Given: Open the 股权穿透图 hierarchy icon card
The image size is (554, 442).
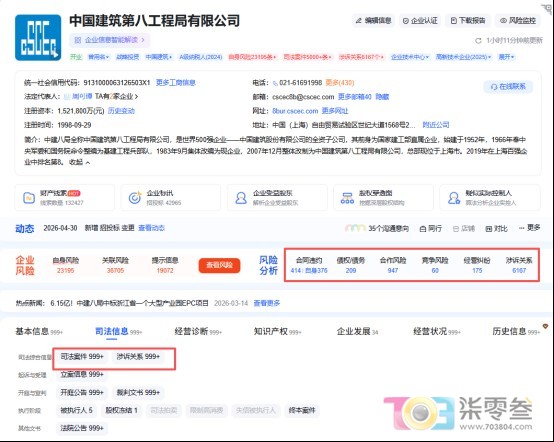Looking at the screenshot, I should (x=383, y=198).
